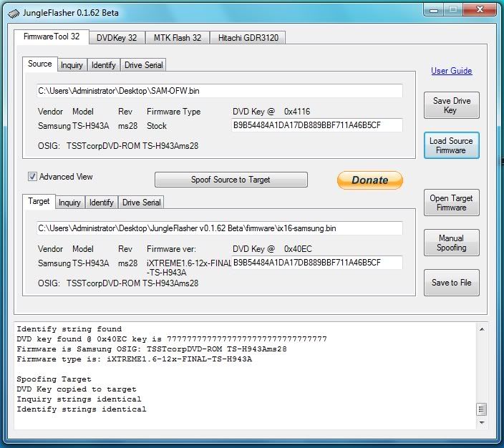Viewport: 504px width, 448px height.
Task: Click log line 'Firmware is Samsung OSIG'
Action: click(151, 349)
